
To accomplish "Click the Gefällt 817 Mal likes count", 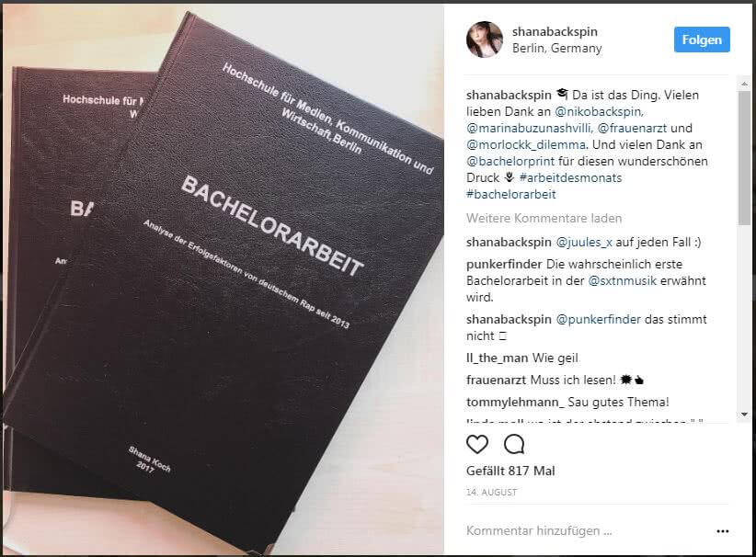I will point(510,471).
